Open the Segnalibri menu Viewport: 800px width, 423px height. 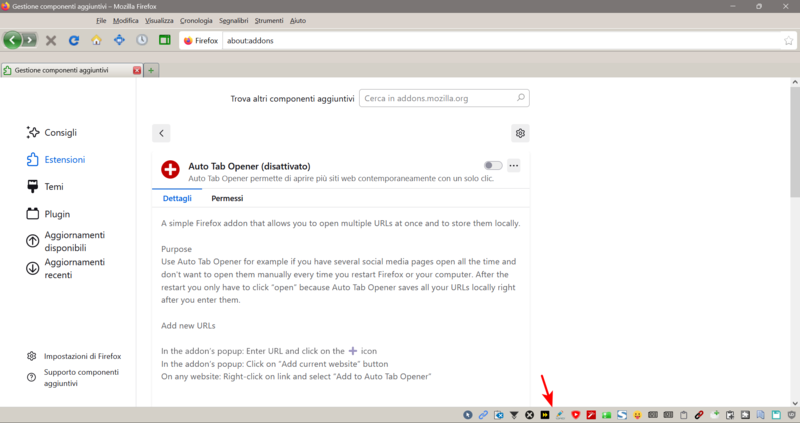tap(233, 20)
